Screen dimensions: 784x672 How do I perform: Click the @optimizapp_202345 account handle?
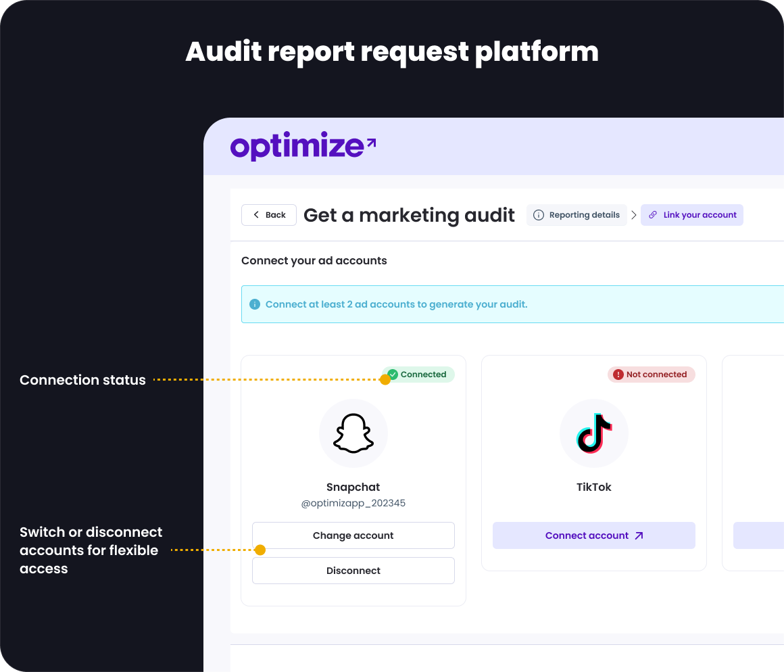[353, 504]
